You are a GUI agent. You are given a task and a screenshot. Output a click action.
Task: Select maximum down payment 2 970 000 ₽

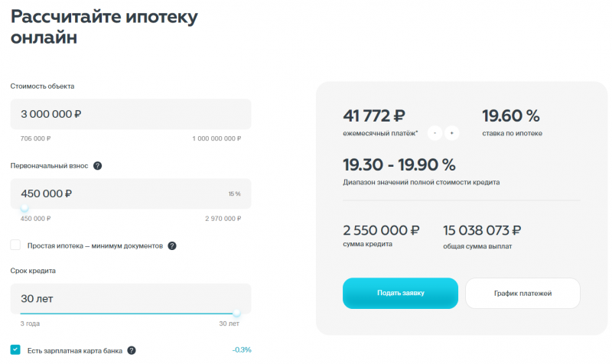tap(223, 219)
